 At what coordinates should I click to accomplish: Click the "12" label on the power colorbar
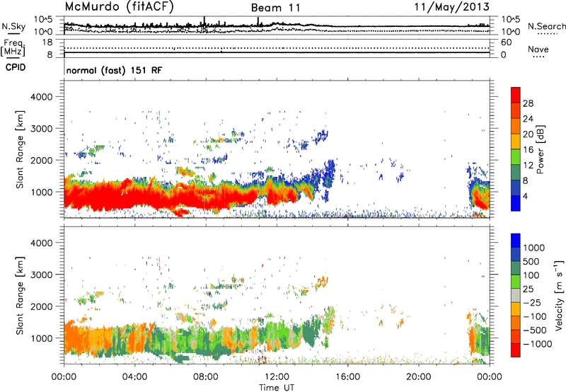(x=528, y=166)
